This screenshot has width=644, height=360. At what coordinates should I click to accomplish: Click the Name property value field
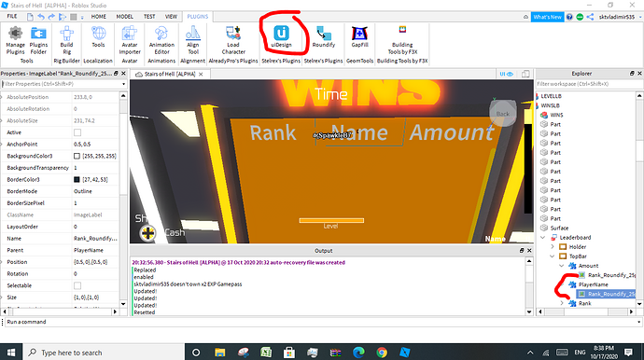[x=95, y=239]
